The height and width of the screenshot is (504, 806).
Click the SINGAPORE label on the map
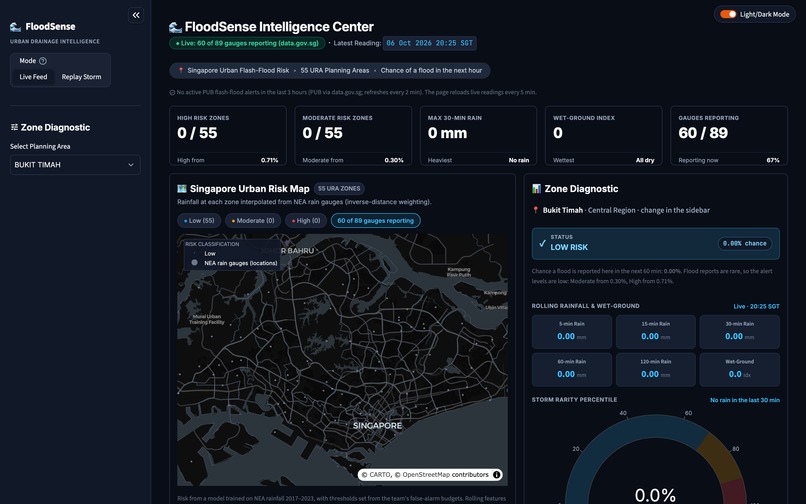tap(377, 426)
